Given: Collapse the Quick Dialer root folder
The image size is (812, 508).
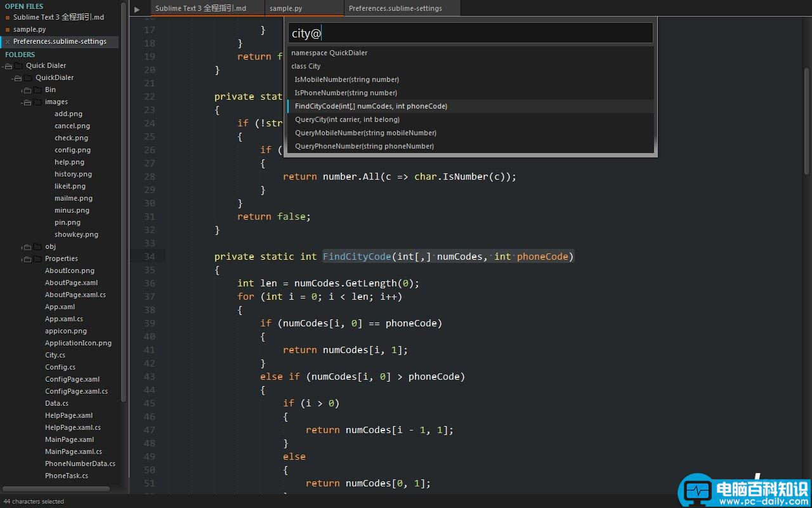Looking at the screenshot, I should click(x=8, y=66).
